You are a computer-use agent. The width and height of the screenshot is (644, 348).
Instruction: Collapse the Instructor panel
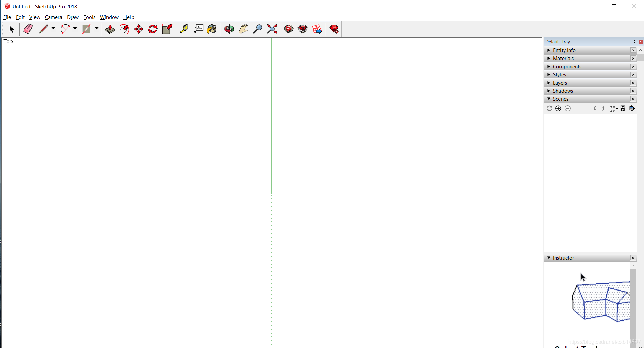tap(549, 258)
